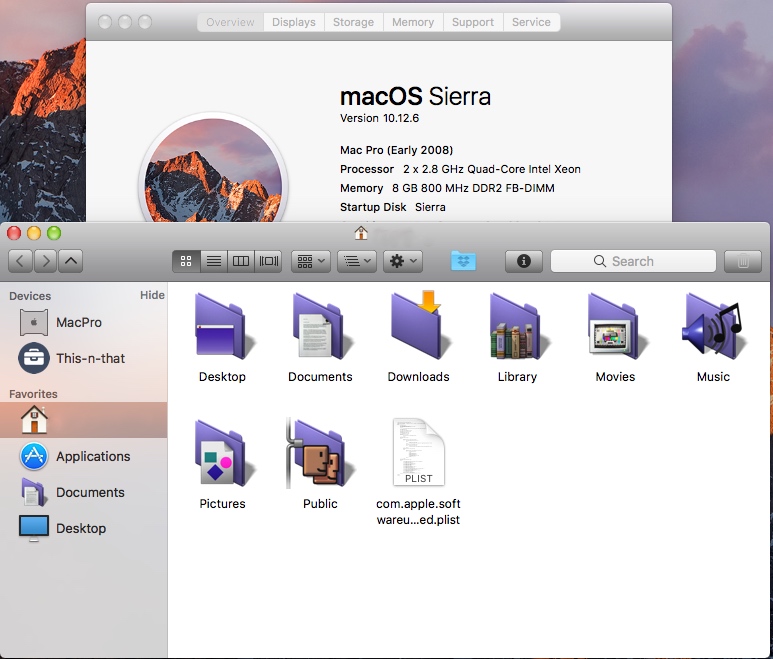Switch Finder to icon view

tap(186, 261)
